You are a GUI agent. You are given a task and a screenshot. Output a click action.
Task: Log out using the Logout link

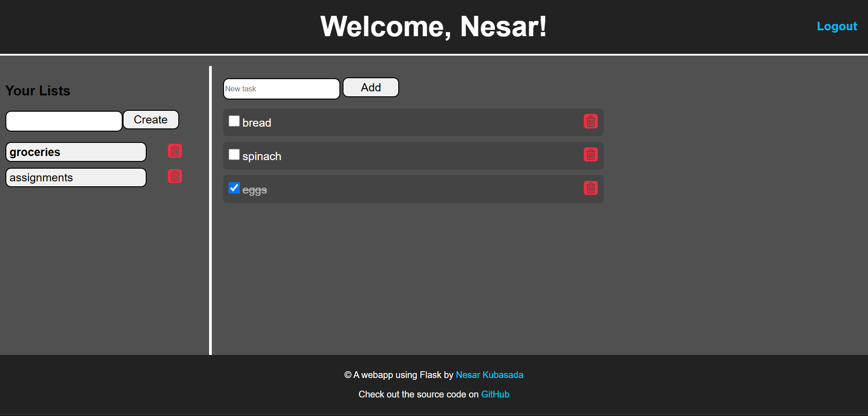pyautogui.click(x=837, y=26)
